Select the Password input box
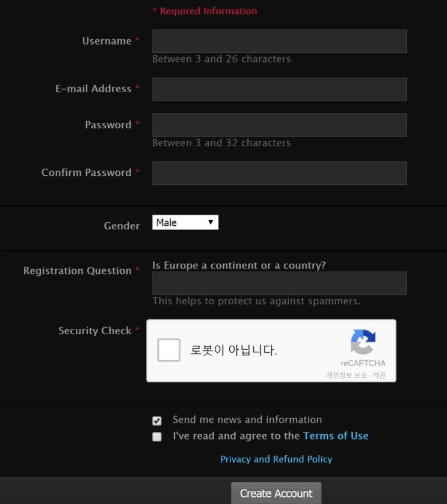Image resolution: width=447 pixels, height=504 pixels. (279, 125)
